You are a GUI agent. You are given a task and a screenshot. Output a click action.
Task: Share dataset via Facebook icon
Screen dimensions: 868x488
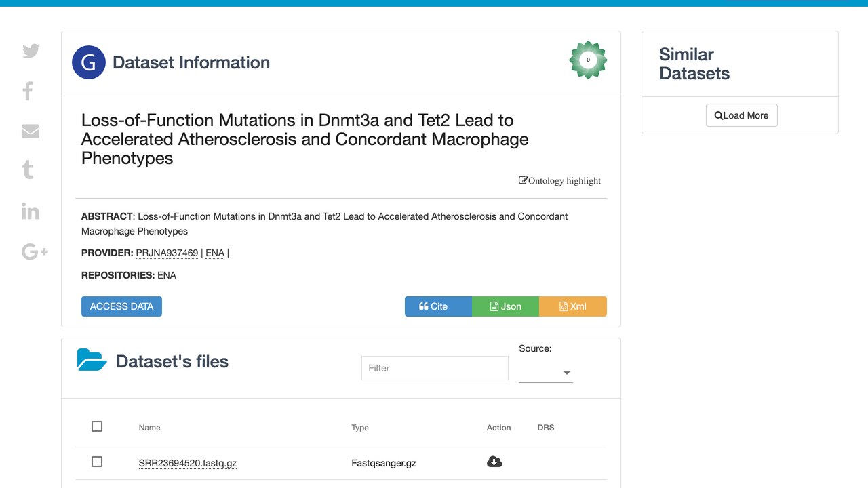(x=28, y=91)
